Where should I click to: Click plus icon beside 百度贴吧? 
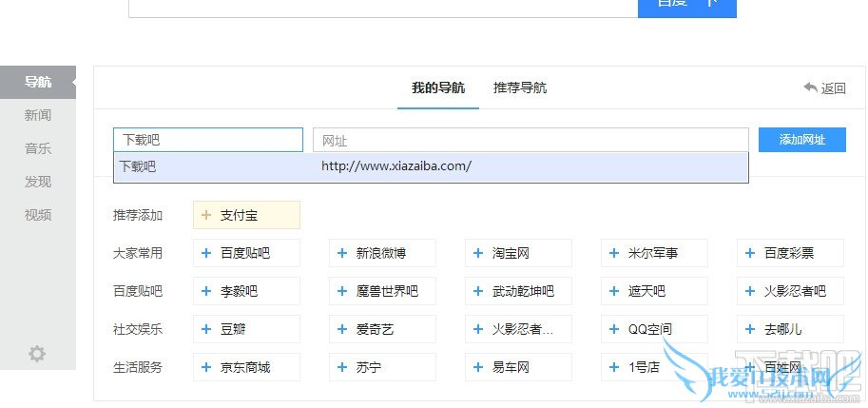[206, 253]
